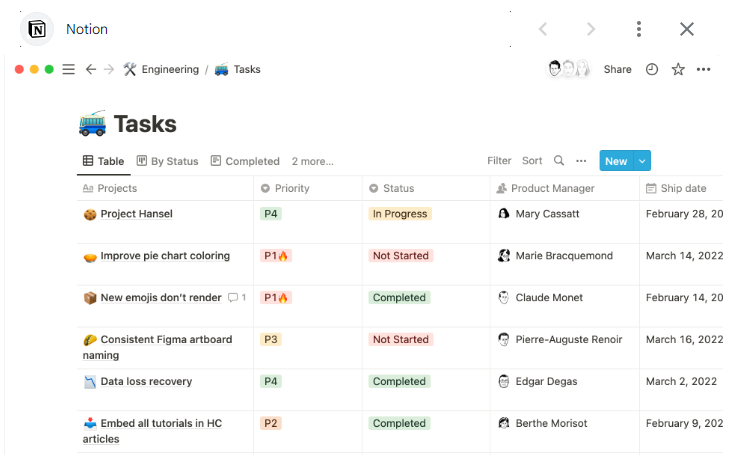Click the pie icon of Improve pie chart
This screenshot has height=455, width=739.
[x=90, y=257]
